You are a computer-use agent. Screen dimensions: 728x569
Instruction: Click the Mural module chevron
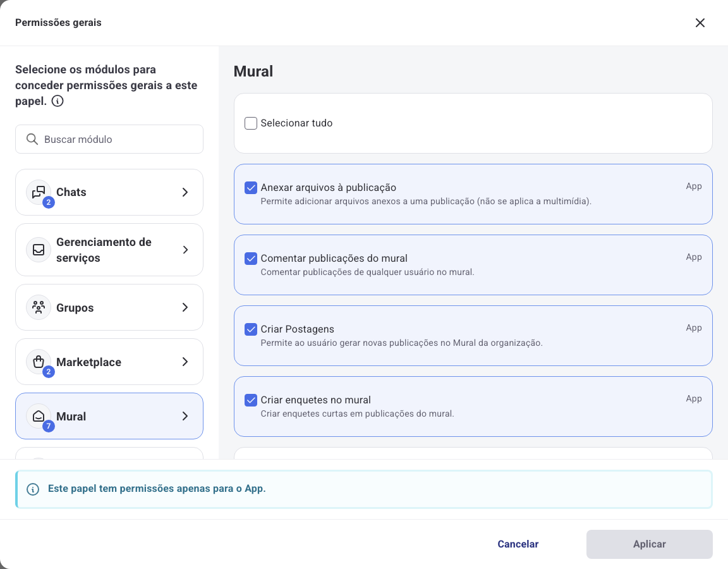click(x=185, y=416)
